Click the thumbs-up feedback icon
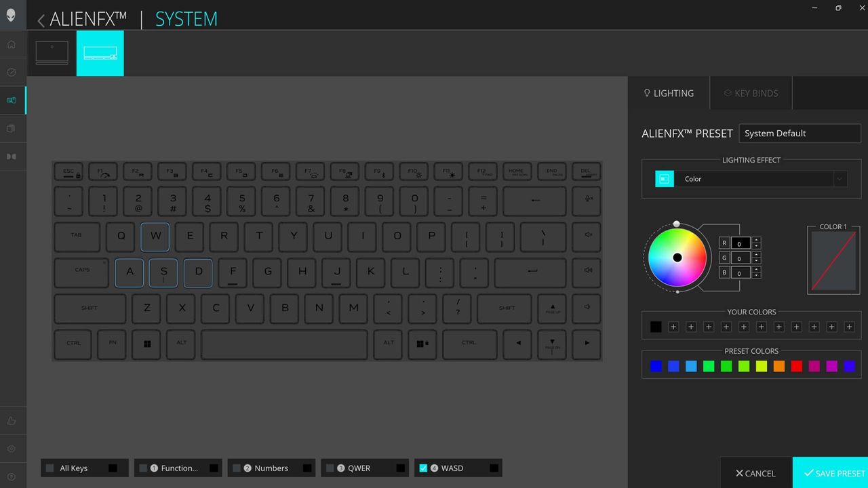This screenshot has height=488, width=868. click(x=12, y=421)
